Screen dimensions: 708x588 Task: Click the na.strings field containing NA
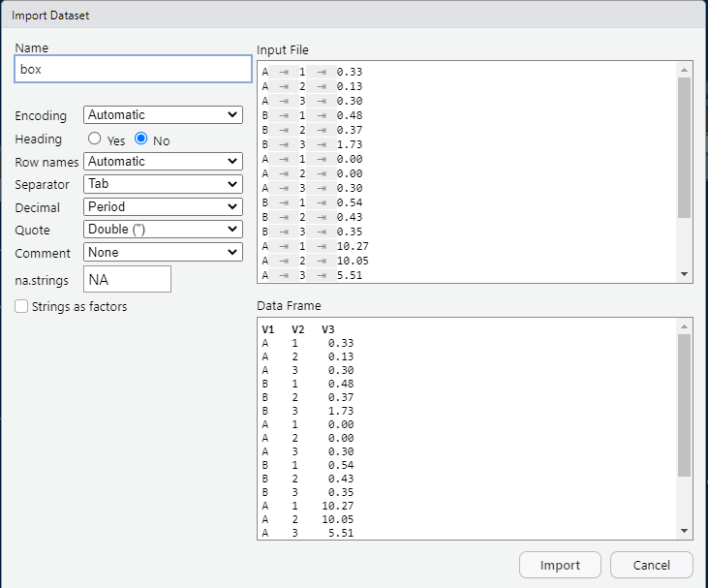pos(127,279)
